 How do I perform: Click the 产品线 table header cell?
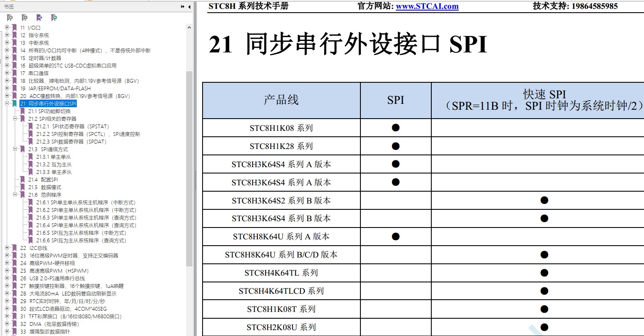(281, 100)
